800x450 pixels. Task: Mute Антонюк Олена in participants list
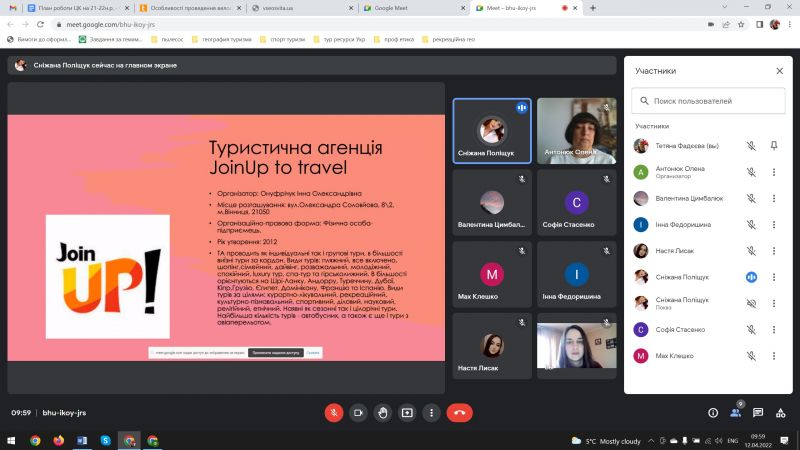751,172
